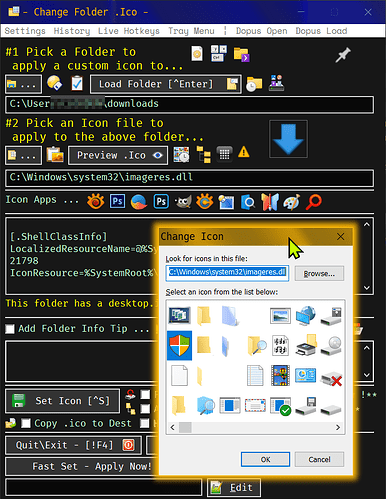386x499 pixels.
Task: Click the folder with purple arrow icon
Action: pyautogui.click(x=241, y=54)
